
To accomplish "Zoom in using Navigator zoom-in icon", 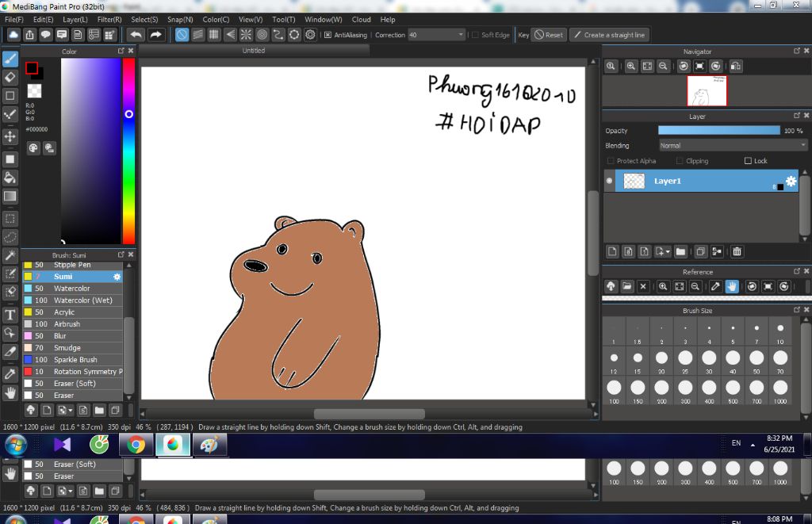I will pyautogui.click(x=630, y=67).
